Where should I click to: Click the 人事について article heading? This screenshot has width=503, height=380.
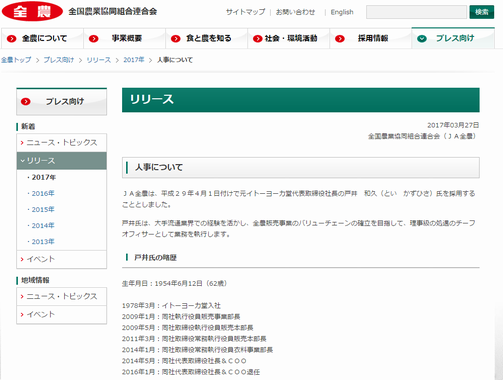[159, 167]
